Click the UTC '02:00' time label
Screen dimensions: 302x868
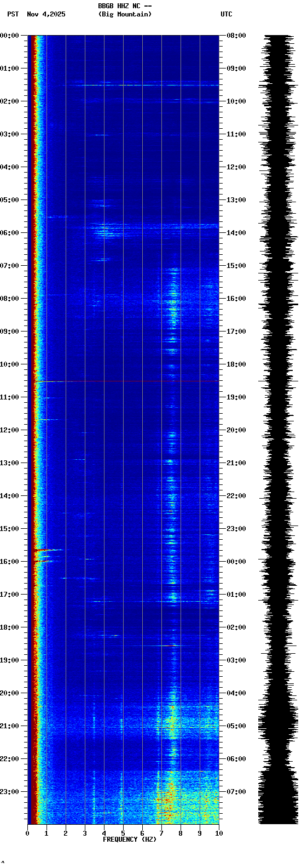236,627
